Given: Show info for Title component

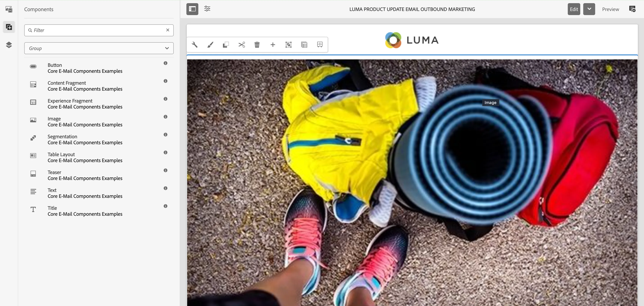Looking at the screenshot, I should [166, 206].
